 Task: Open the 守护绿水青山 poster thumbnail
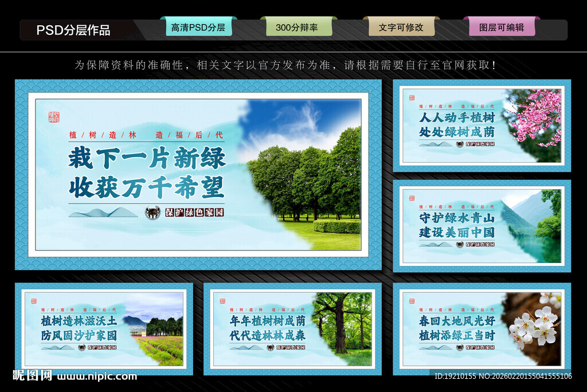point(482,226)
